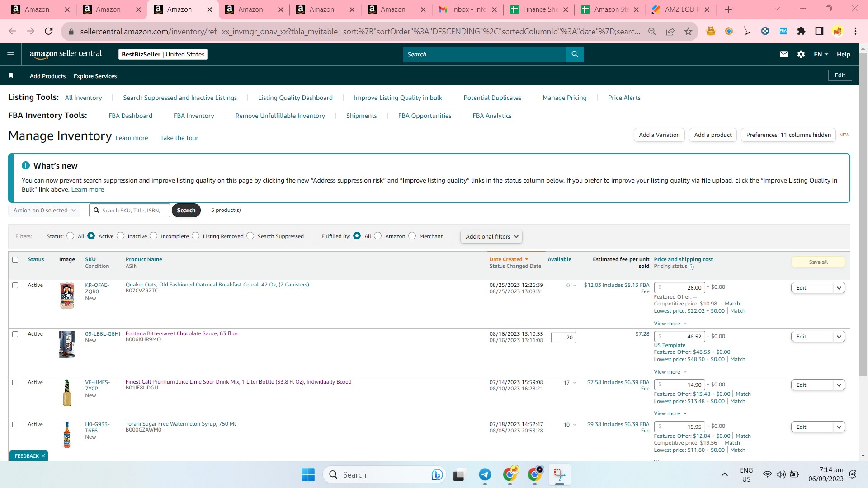
Task: Select Fulfilled By Merchant radio button
Action: (412, 236)
